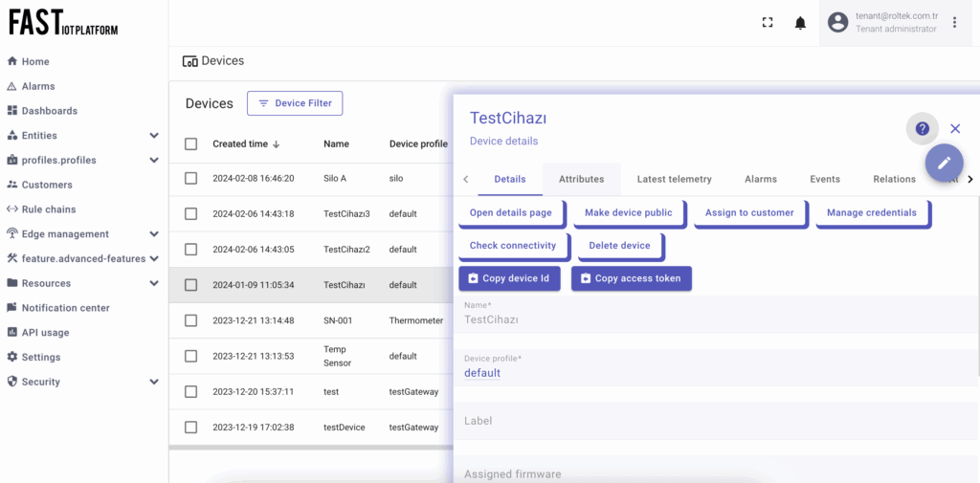Screen dimensions: 980x483
Task: Click the Name column header
Action: pos(336,143)
